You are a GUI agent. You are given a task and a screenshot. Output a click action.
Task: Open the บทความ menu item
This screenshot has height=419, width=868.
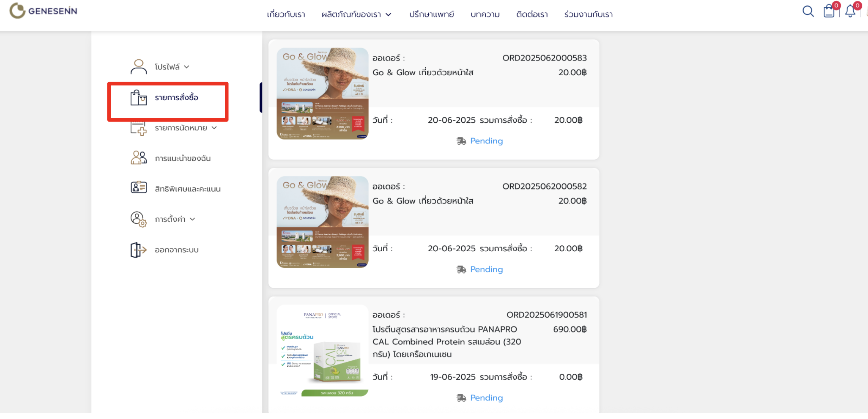[x=485, y=14]
